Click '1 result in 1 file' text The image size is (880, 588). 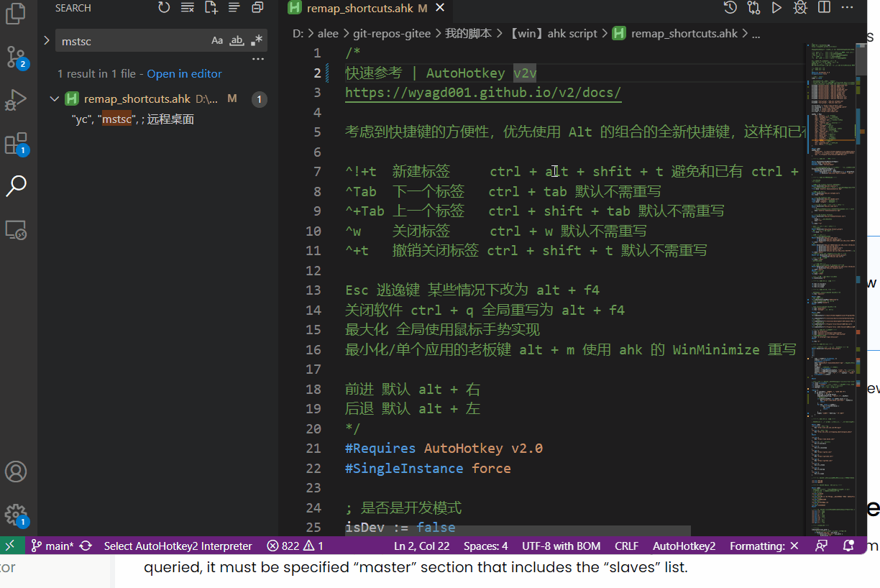(x=96, y=73)
